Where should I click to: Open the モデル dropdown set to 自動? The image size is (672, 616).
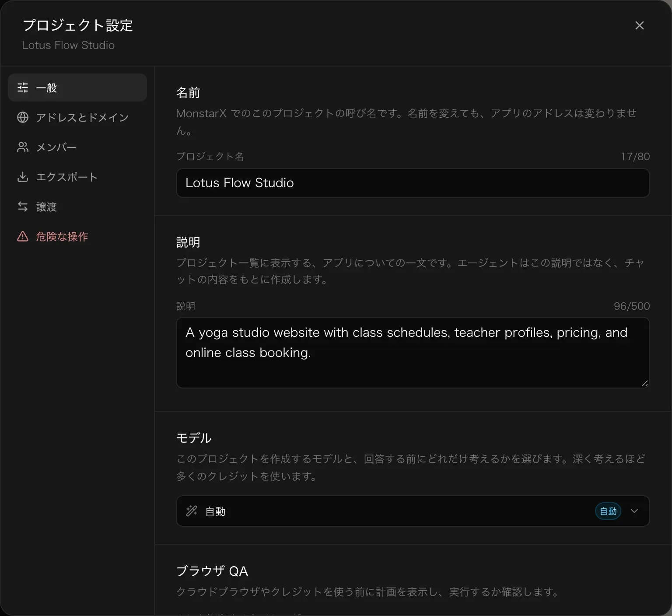click(413, 511)
